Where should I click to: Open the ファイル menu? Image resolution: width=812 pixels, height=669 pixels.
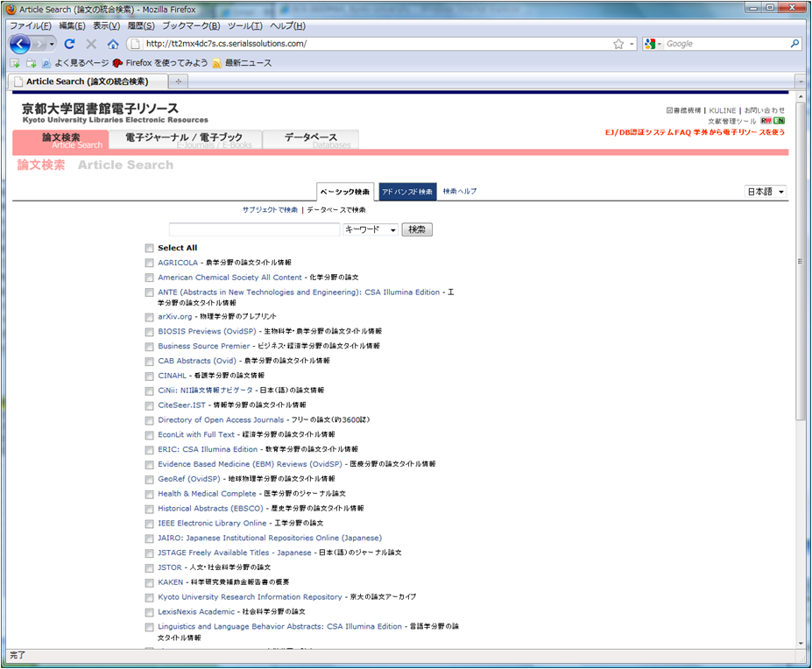coord(31,26)
